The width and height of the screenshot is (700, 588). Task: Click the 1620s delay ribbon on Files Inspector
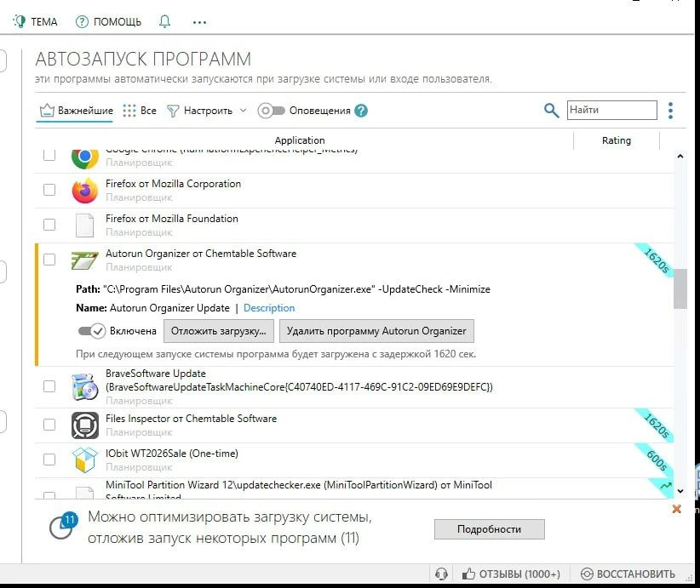click(657, 425)
